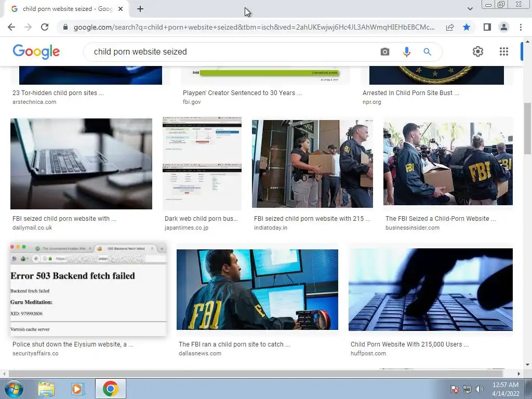This screenshot has width=532, height=399.
Task: Click the address bar URL
Action: pos(254,27)
